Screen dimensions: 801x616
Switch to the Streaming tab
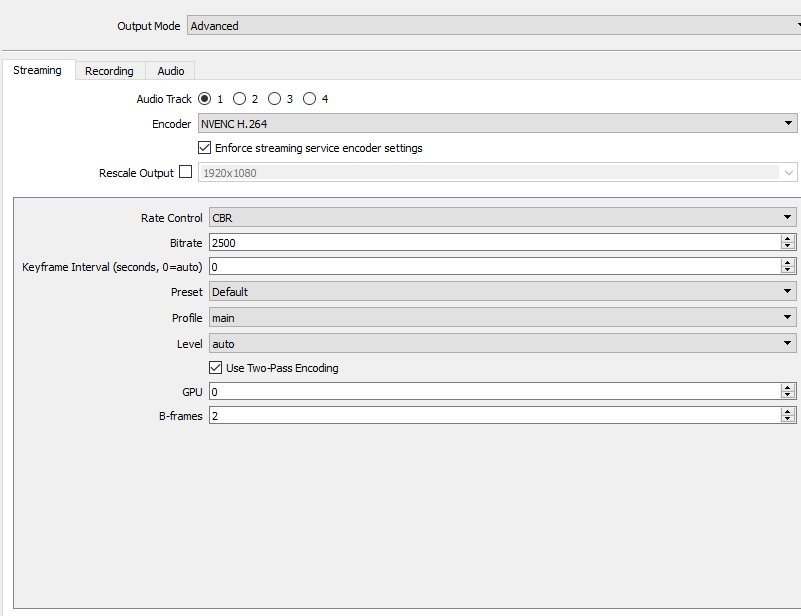pos(38,70)
